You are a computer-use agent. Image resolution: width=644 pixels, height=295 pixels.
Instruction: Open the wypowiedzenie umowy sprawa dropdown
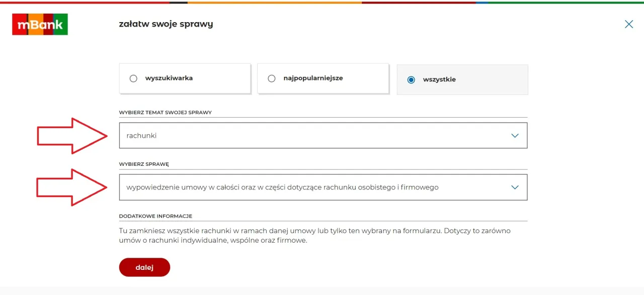coord(322,187)
